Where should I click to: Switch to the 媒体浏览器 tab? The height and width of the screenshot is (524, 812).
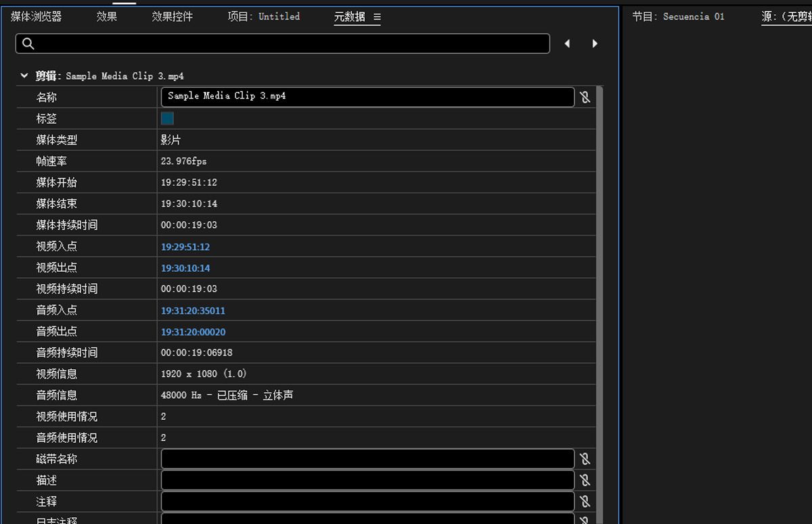36,16
